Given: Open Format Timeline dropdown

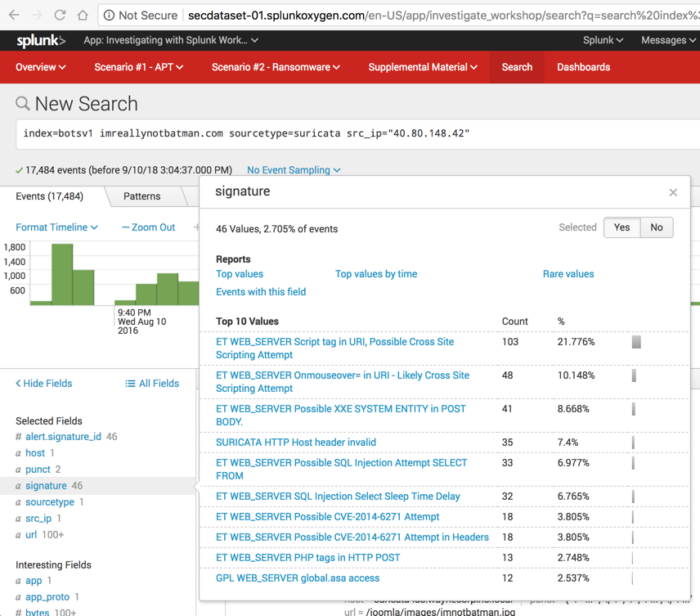Looking at the screenshot, I should pyautogui.click(x=56, y=227).
